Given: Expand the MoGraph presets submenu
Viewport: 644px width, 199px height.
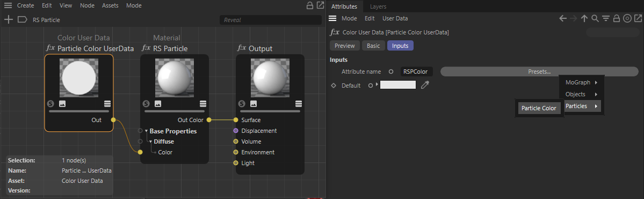Looking at the screenshot, I should (x=581, y=82).
